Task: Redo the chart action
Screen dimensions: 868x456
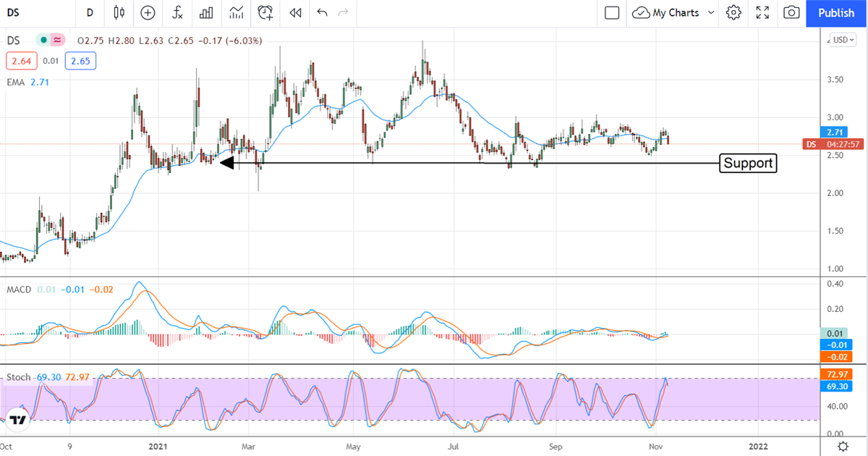Action: 344,12
